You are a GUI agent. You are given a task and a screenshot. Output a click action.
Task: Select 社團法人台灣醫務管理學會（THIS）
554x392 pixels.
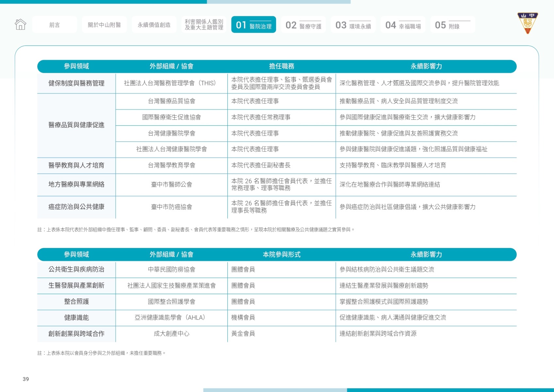[171, 83]
